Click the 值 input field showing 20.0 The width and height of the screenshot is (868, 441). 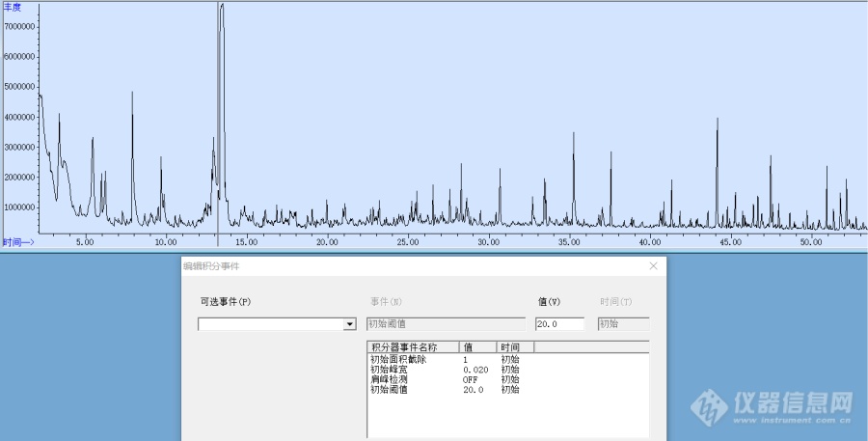pyautogui.click(x=559, y=324)
